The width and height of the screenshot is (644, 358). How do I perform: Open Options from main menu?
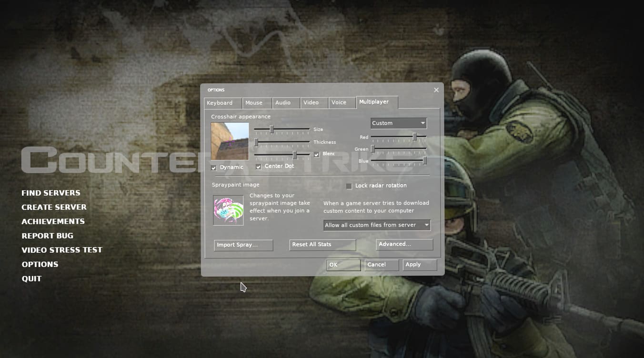[x=40, y=264]
